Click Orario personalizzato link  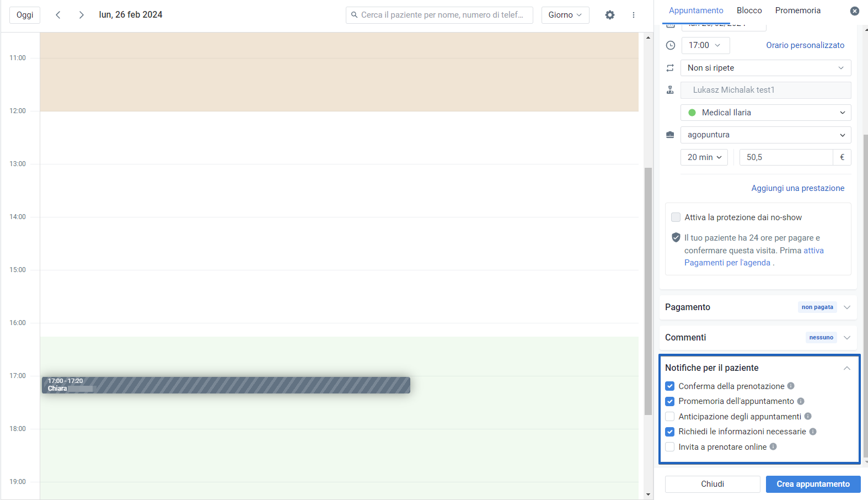(x=805, y=45)
